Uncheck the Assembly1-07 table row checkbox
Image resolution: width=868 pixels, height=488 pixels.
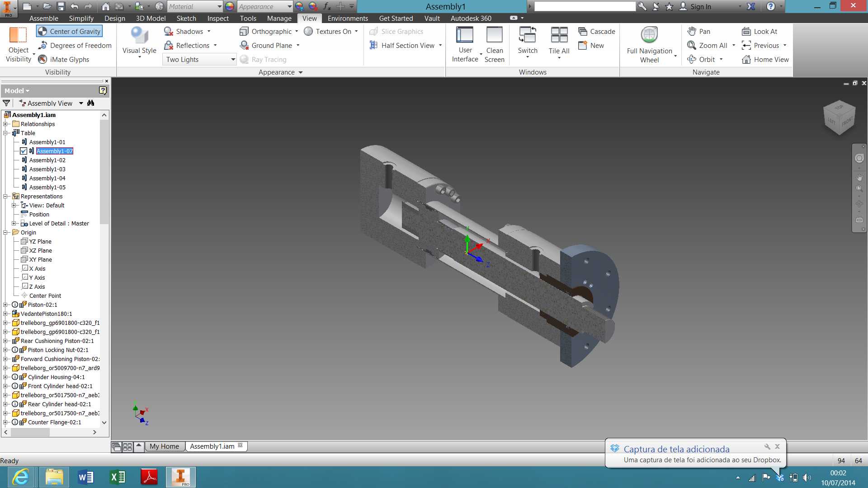(24, 151)
